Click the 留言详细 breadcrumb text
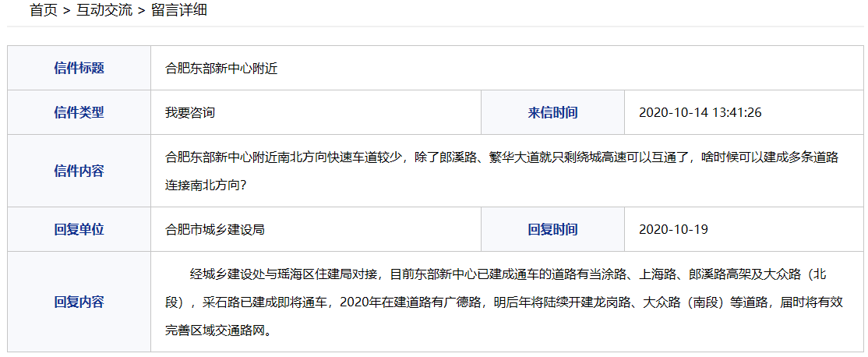Viewport: 868px width, 357px height. click(179, 10)
